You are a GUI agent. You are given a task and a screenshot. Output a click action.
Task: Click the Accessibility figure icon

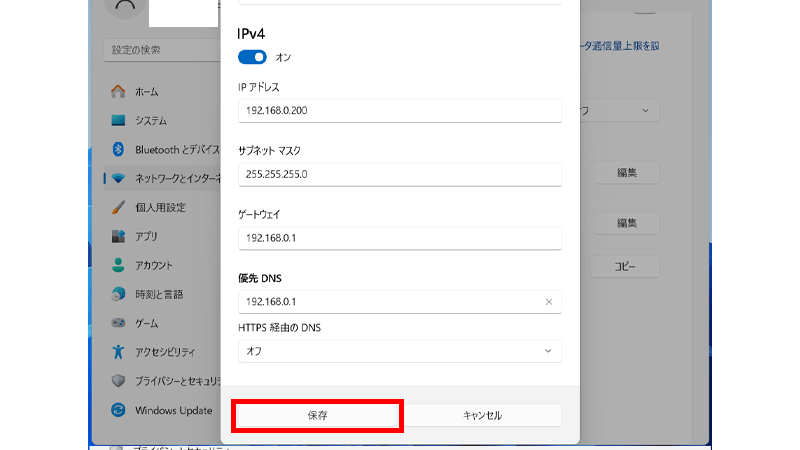(118, 352)
